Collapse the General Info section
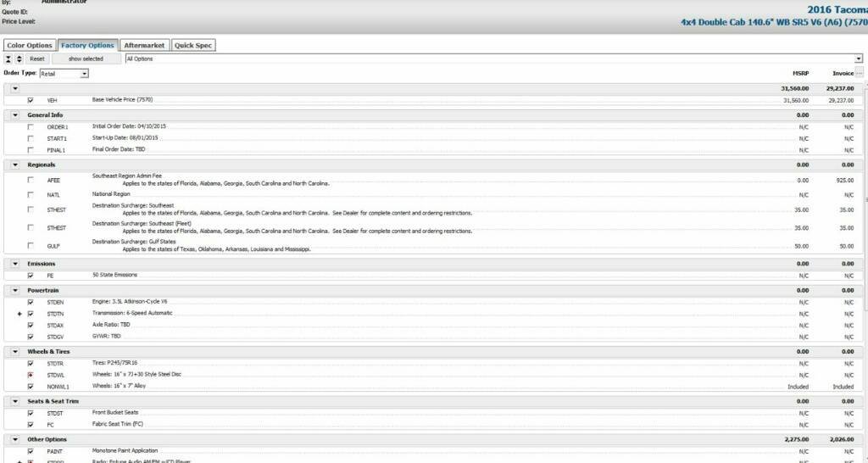The height and width of the screenshot is (463, 868). (x=15, y=115)
